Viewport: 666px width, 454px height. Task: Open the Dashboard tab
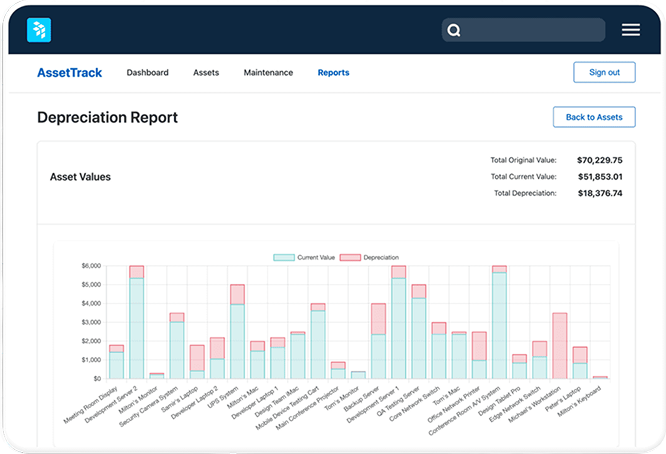(x=147, y=73)
